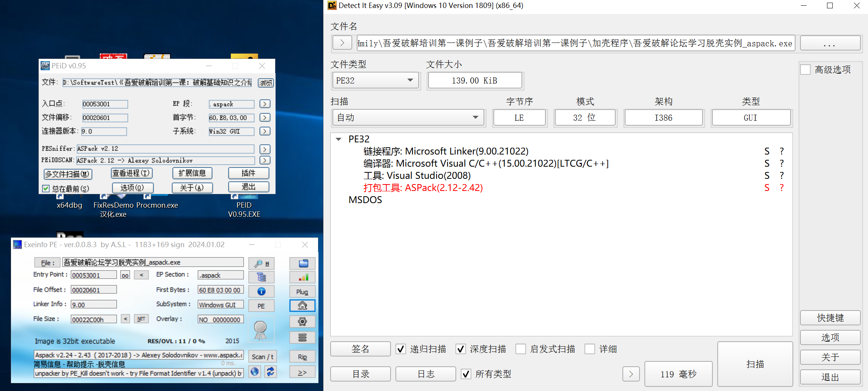
Task: Collapse the PE32 tree node
Action: click(x=339, y=139)
